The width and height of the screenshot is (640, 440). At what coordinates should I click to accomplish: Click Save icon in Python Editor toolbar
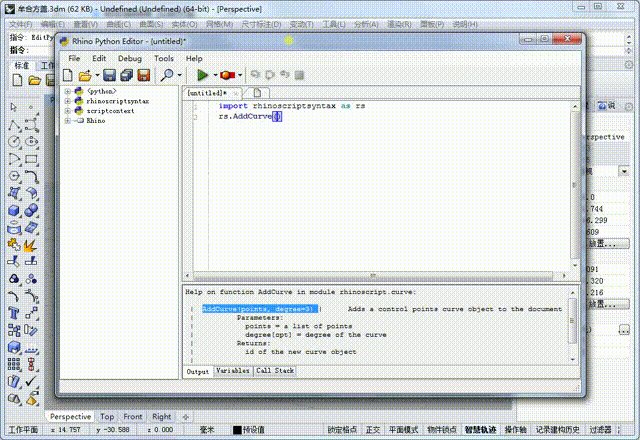(109, 75)
